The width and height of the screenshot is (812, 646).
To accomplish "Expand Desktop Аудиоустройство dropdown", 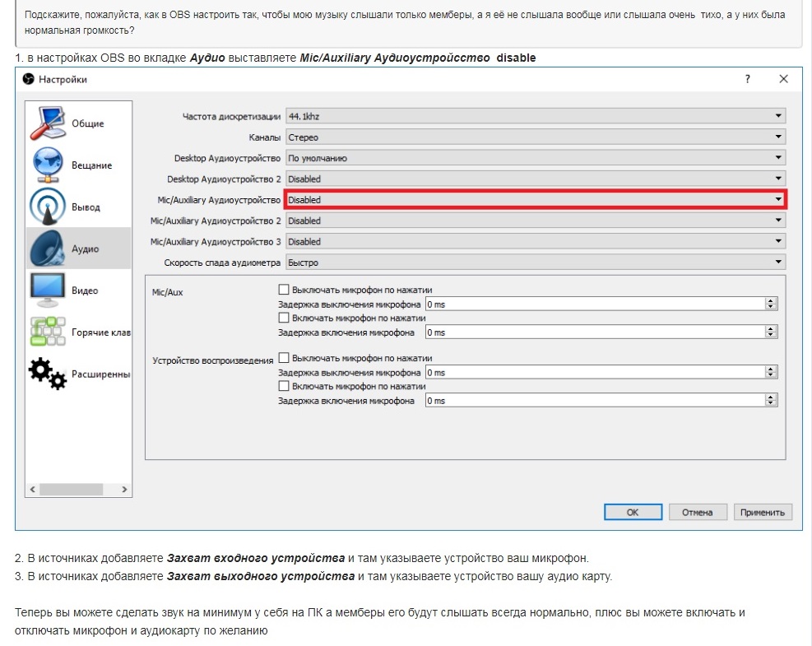I will point(536,158).
